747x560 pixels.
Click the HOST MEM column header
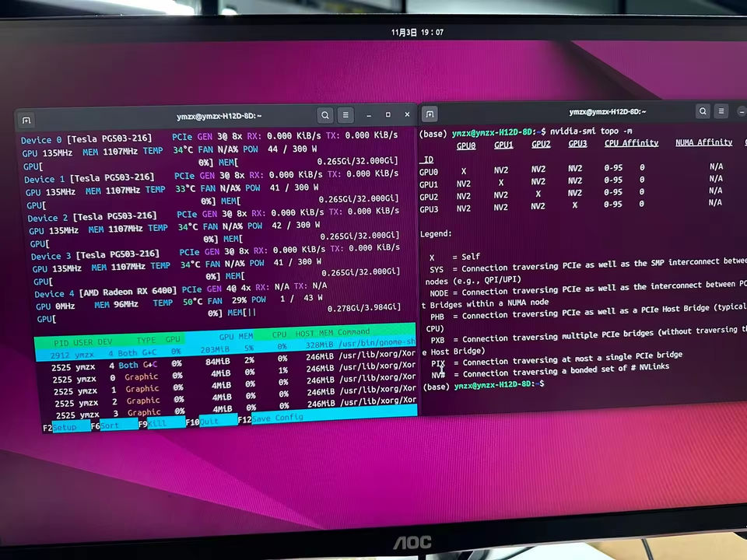click(x=314, y=334)
